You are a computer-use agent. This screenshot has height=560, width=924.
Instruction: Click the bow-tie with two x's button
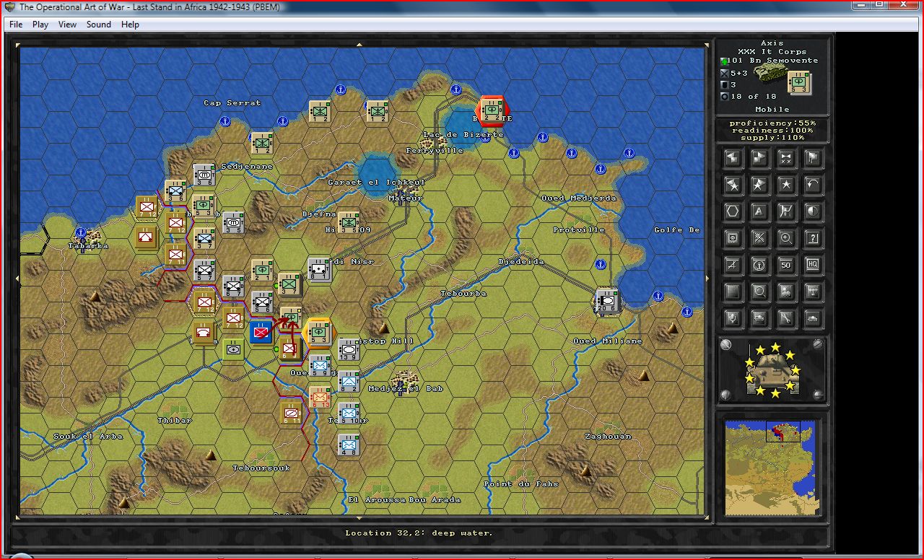tap(786, 158)
